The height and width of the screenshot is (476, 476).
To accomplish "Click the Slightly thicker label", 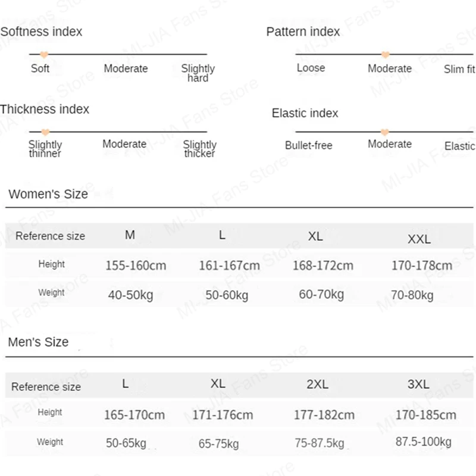I will (200, 149).
